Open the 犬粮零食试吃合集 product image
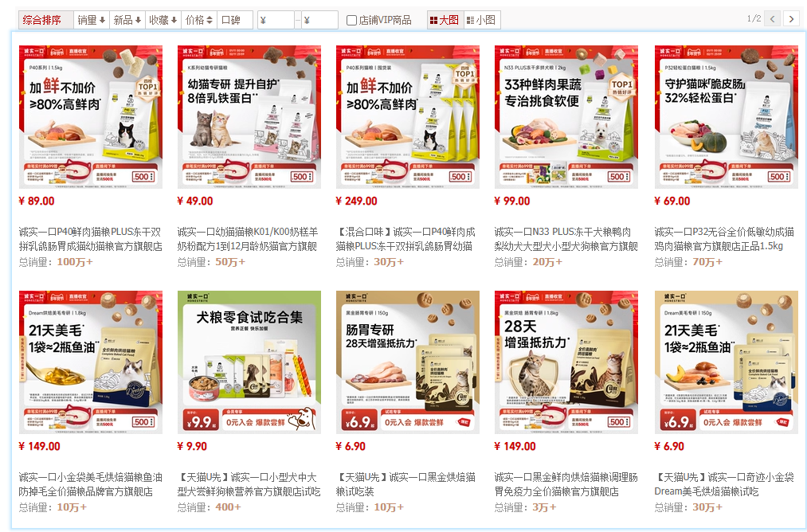807x532 pixels. tap(249, 362)
